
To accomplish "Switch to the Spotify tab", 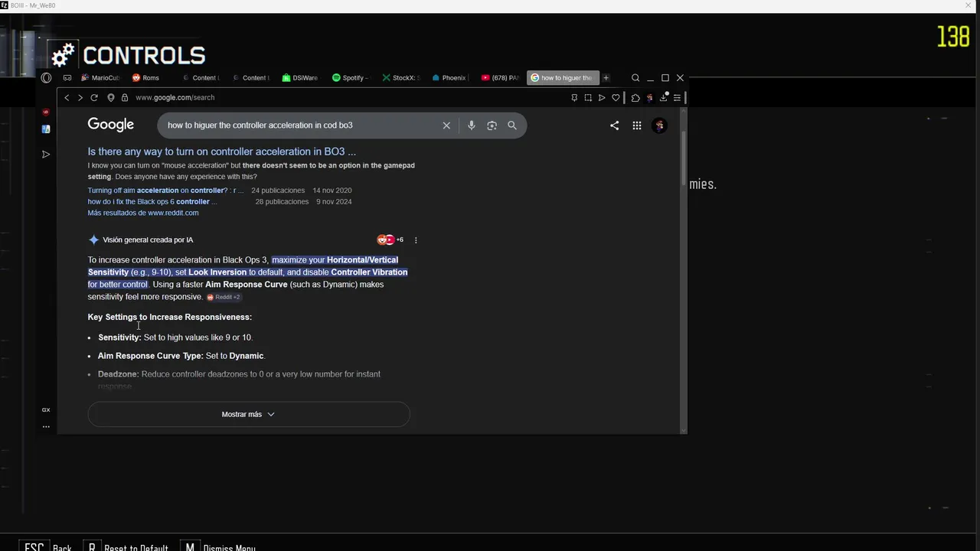I will point(350,78).
